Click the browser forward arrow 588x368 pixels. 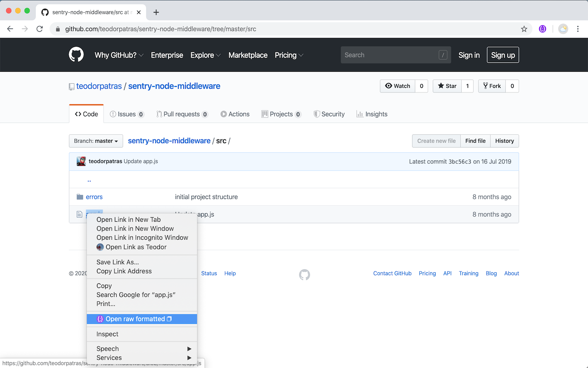25,29
